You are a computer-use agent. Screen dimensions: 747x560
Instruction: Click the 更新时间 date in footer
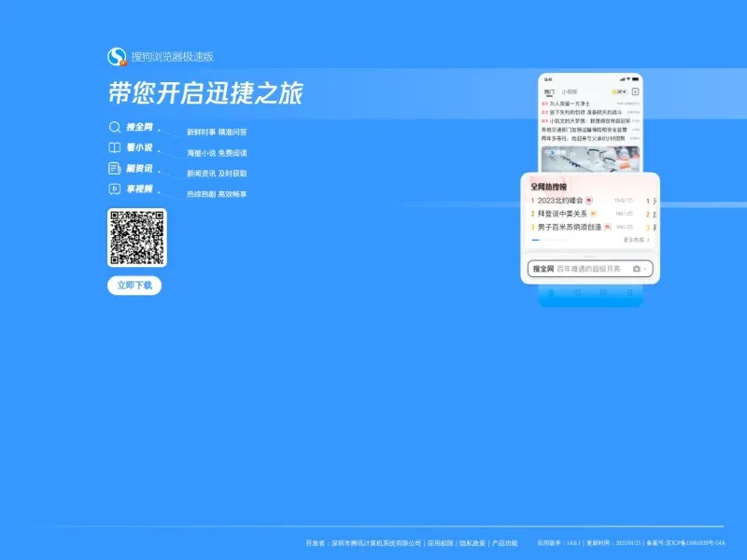613,543
